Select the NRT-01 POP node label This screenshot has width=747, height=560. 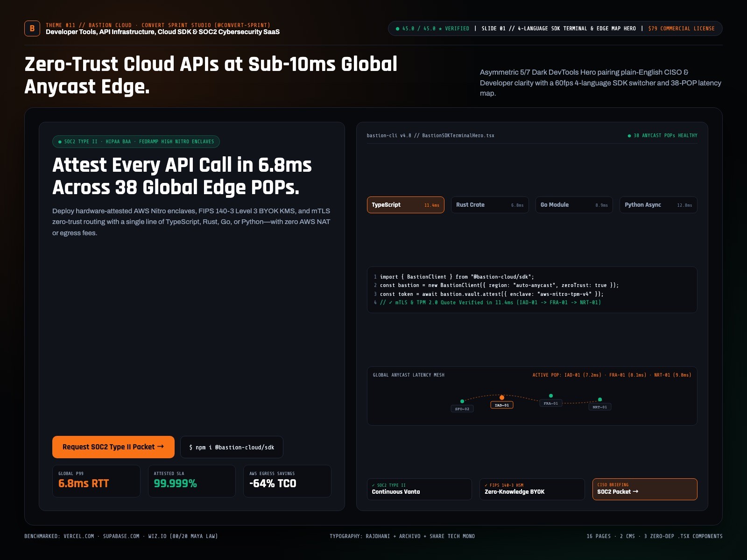coord(600,407)
